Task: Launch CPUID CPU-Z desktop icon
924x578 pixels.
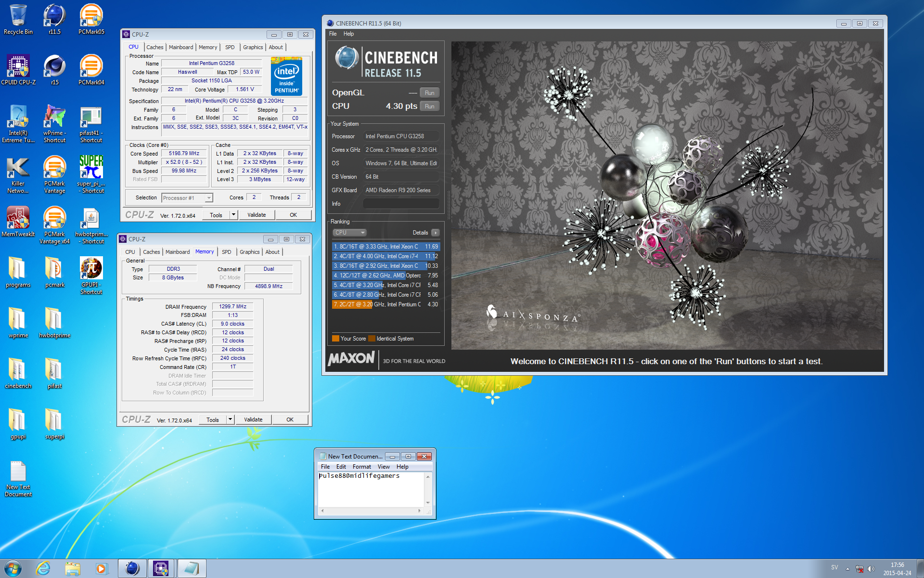Action: [x=18, y=70]
